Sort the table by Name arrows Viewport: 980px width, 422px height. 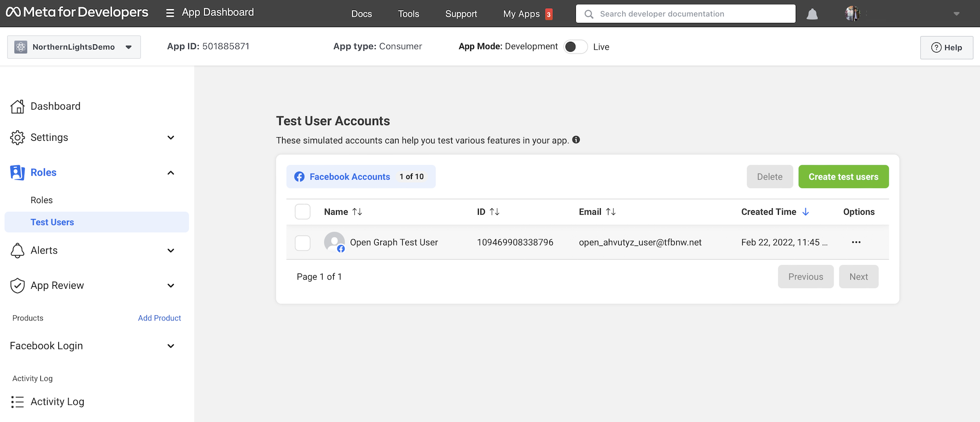(x=357, y=212)
